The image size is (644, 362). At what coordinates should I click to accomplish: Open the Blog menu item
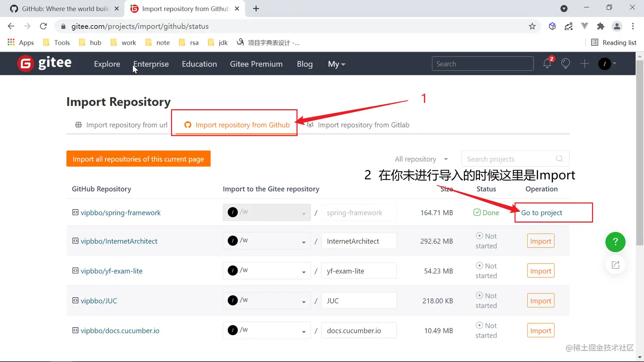click(x=305, y=64)
